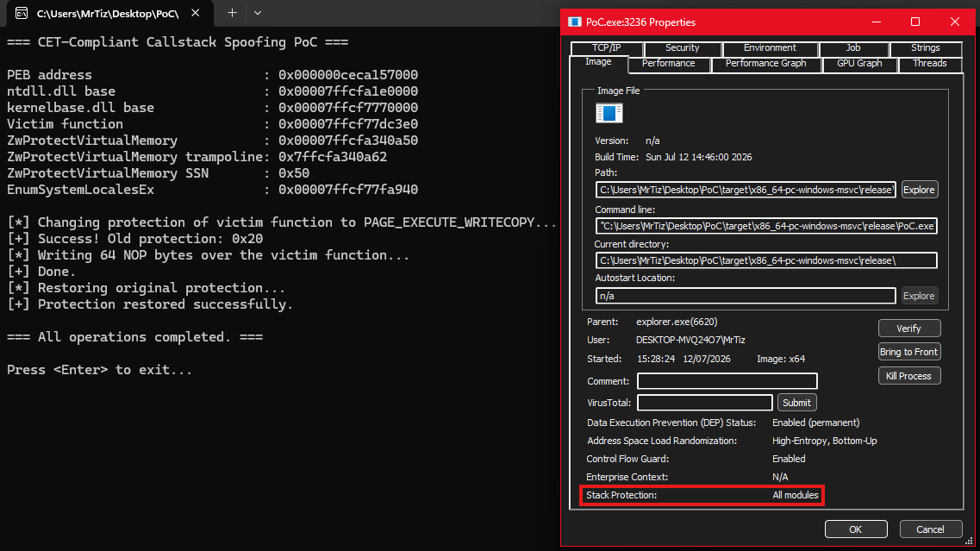
Task: Click Explore button next to Autostart Location
Action: [919, 296]
